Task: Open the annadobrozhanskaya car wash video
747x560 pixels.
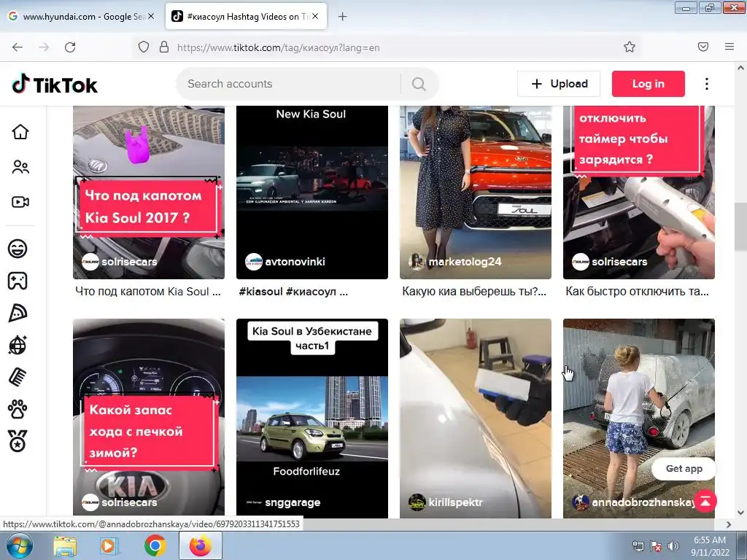Action: 639,418
